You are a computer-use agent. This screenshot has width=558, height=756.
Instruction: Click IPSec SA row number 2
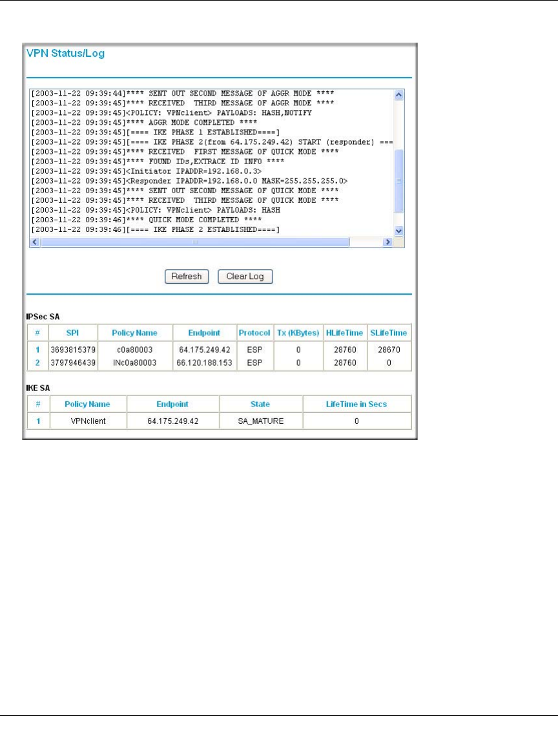[x=37, y=362]
